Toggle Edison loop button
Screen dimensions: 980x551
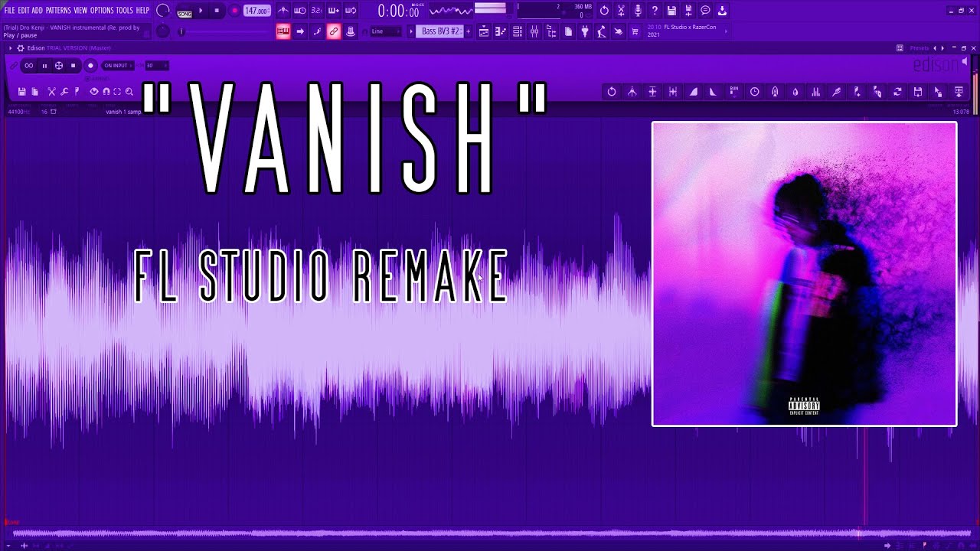29,66
